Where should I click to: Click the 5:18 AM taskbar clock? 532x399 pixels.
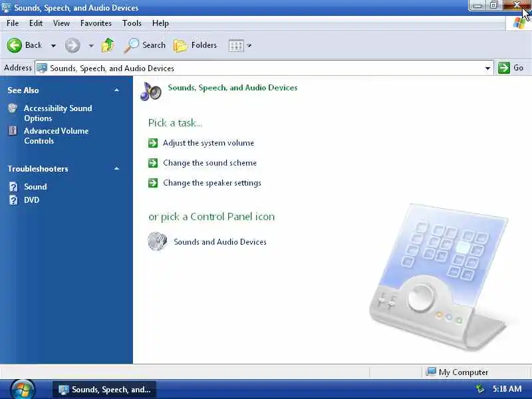pyautogui.click(x=507, y=389)
